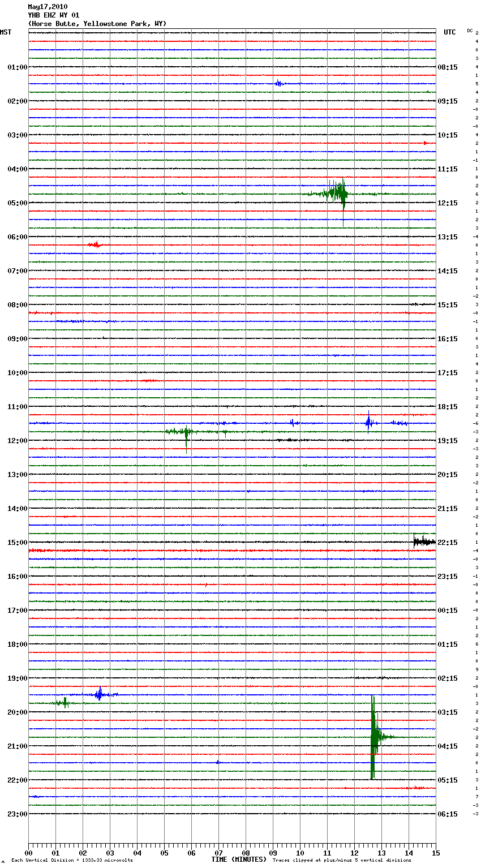
Task: Click the 02:15 UTC time label
Action: [448, 678]
